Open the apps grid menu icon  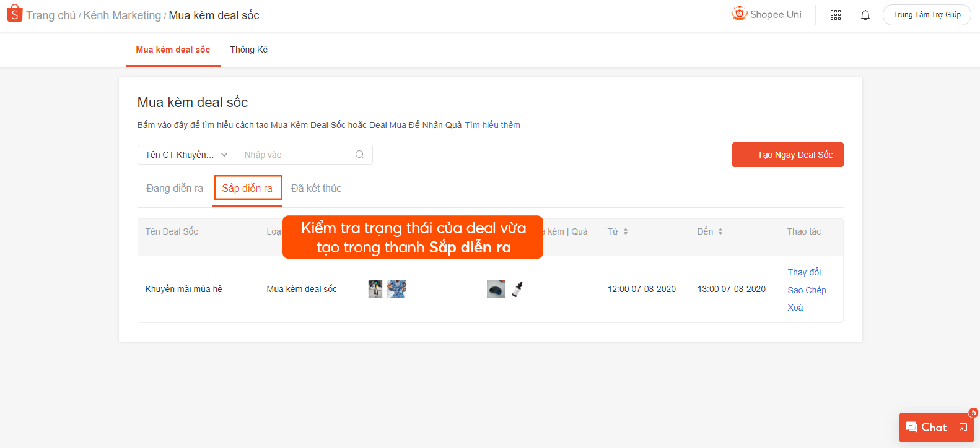point(835,15)
